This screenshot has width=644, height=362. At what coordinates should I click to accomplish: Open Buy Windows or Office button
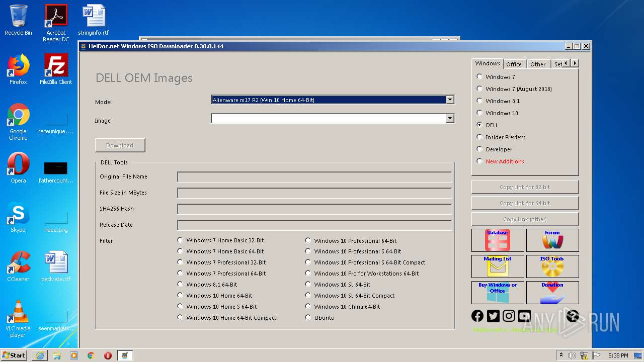click(x=498, y=293)
